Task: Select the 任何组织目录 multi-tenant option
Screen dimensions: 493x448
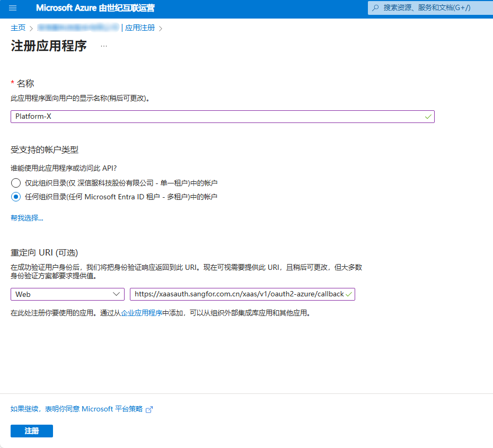Action: pos(16,197)
